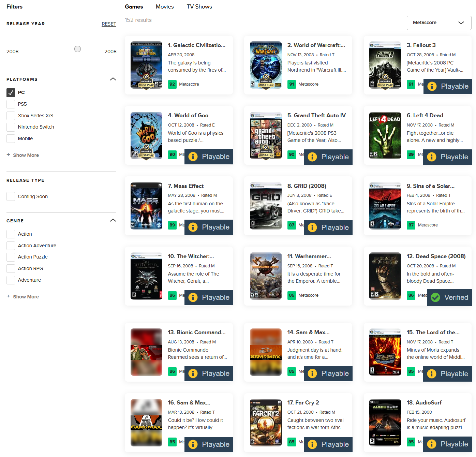This screenshot has height=457, width=476.
Task: Click the 152 results count text
Action: coord(138,20)
